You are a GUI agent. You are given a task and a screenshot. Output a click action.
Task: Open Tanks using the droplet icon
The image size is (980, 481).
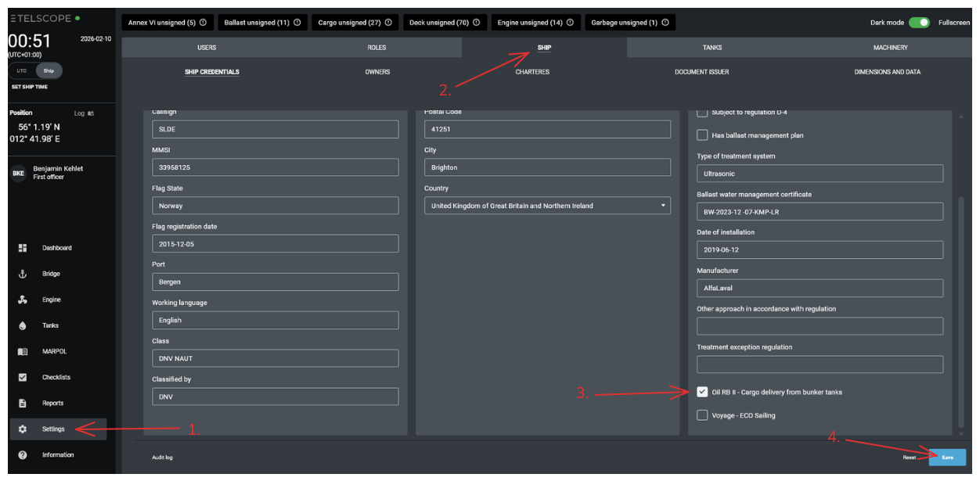(23, 325)
